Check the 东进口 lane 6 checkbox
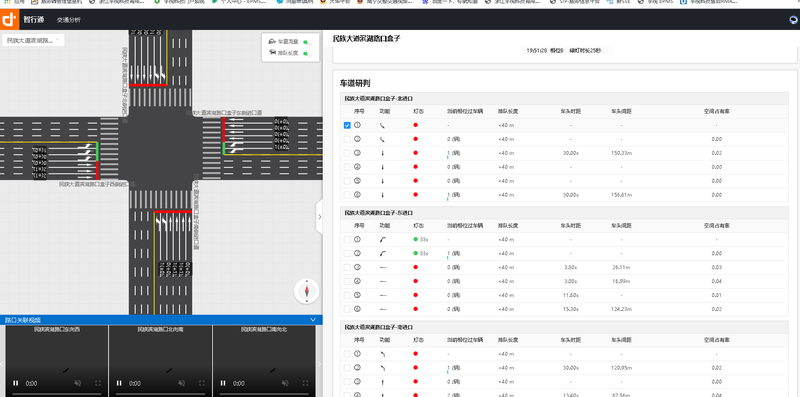The height and width of the screenshot is (397, 800). click(347, 309)
